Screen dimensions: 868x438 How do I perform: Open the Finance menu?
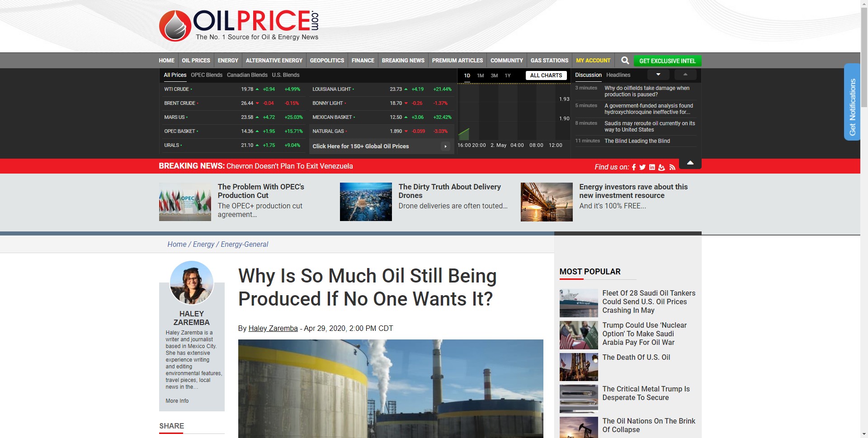pyautogui.click(x=363, y=61)
